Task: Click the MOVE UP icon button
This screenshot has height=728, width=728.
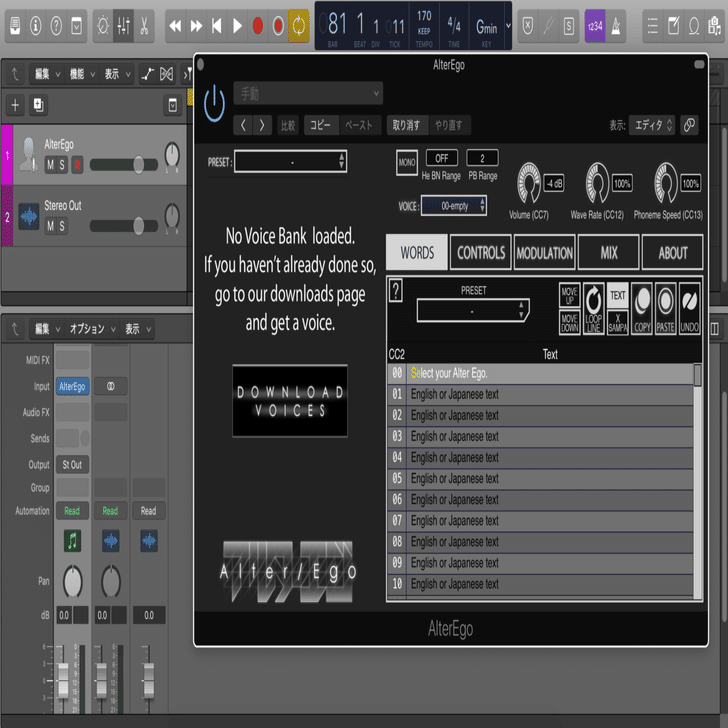Action: (x=569, y=295)
